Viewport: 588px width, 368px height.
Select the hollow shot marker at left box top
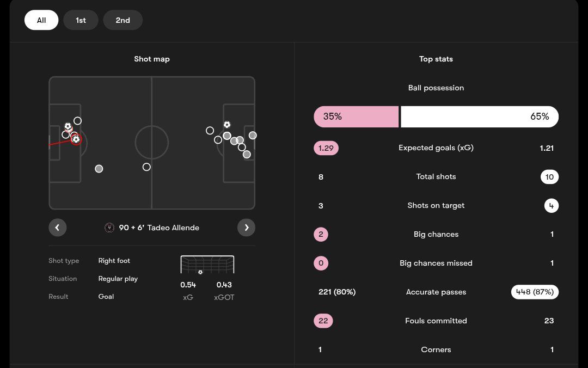coord(78,121)
